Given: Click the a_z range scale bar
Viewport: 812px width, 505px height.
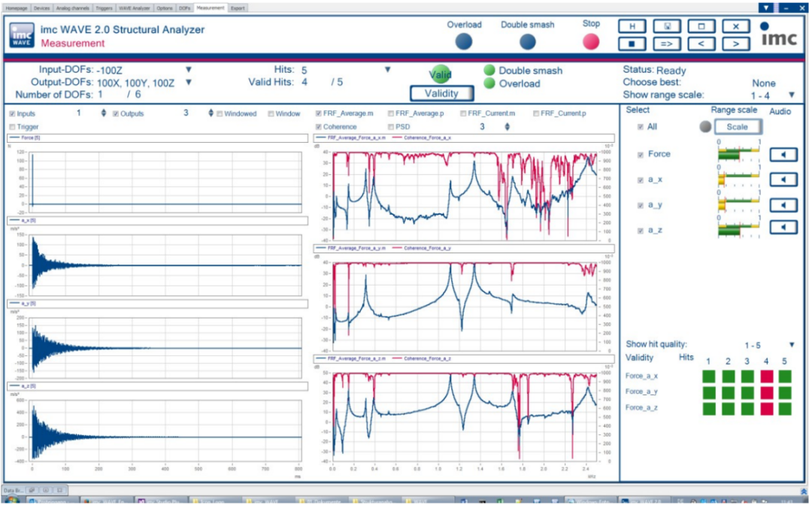Looking at the screenshot, I should (x=738, y=230).
